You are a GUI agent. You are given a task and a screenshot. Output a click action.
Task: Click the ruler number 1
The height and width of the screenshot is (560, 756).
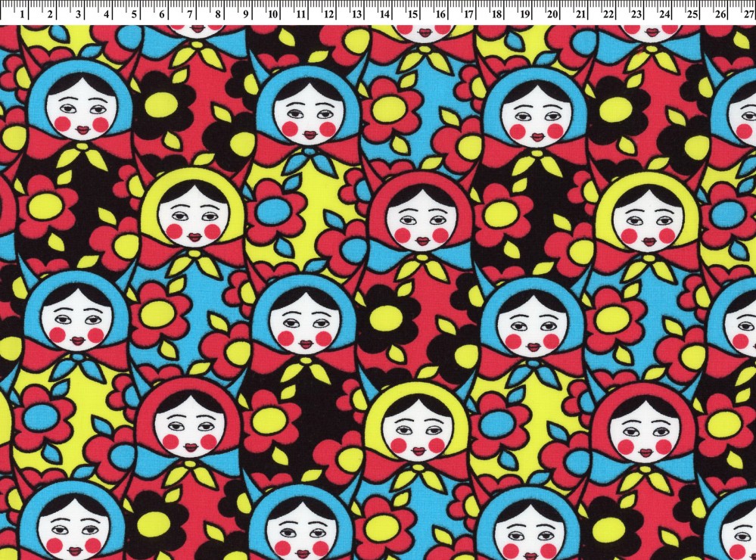click(x=22, y=14)
